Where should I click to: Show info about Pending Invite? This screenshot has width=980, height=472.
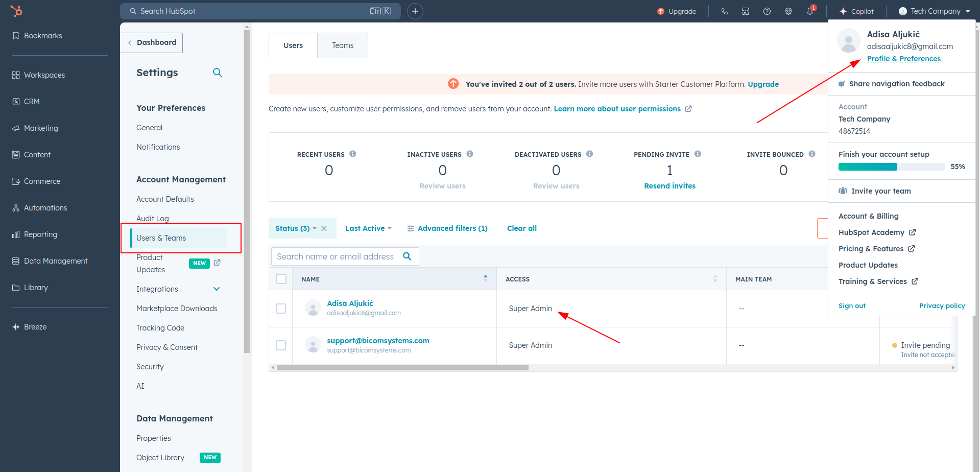coord(698,154)
